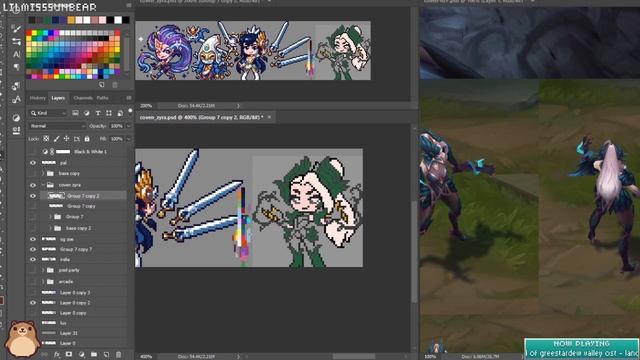Screen dimensions: 640x360
Task: Delete layer trash icon in Layers panel
Action: point(118,355)
